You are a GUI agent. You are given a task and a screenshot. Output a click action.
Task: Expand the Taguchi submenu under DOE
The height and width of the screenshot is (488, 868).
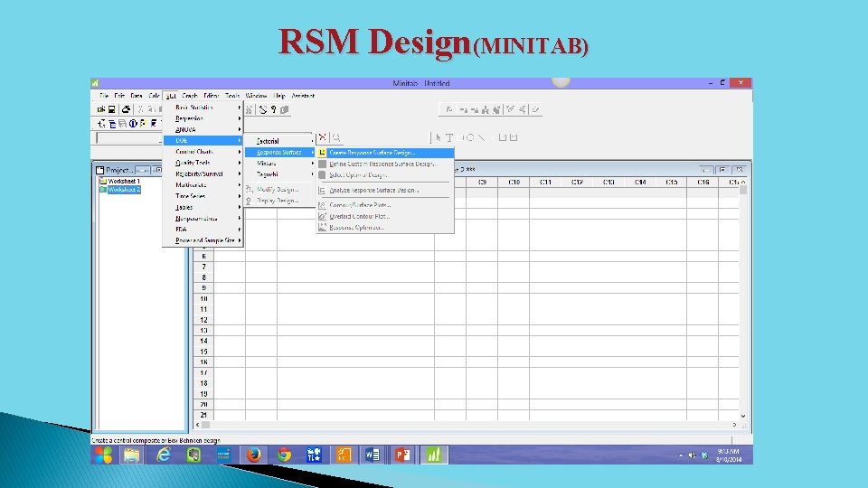279,174
